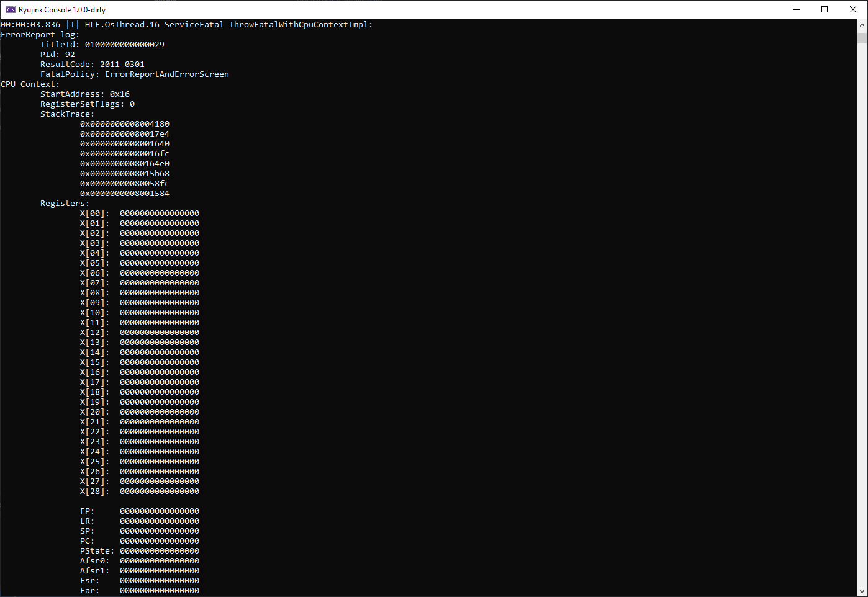The width and height of the screenshot is (868, 597).
Task: Click the X[10] register line
Action: pos(140,313)
